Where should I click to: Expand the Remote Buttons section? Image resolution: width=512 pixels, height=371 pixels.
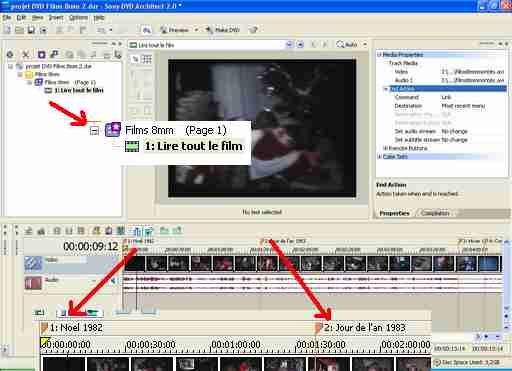385,148
